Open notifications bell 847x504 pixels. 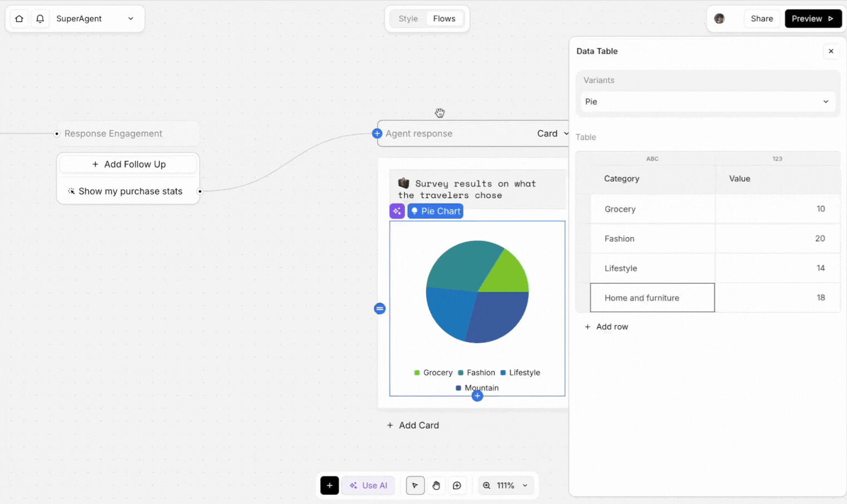[x=40, y=18]
